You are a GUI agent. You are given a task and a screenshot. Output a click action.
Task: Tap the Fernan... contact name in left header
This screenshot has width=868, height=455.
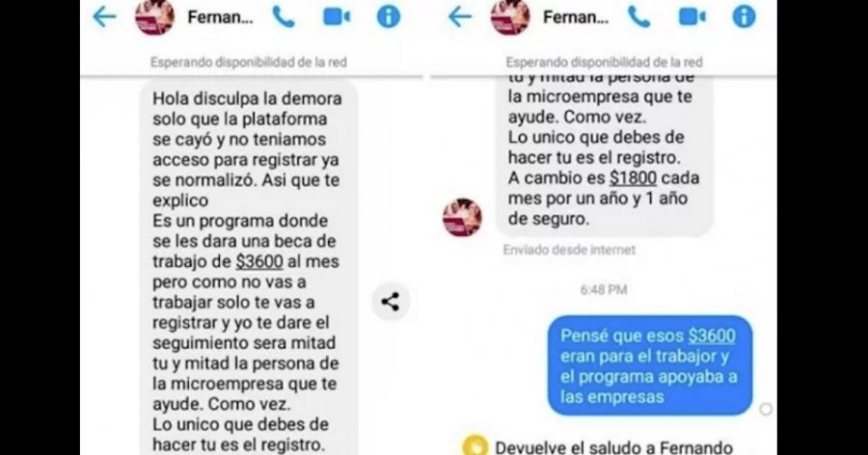coord(220,17)
